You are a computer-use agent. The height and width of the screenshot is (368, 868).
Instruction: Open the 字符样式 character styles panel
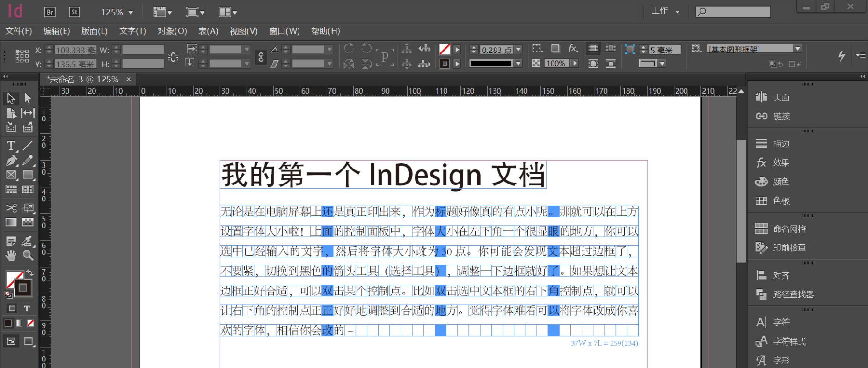780,341
